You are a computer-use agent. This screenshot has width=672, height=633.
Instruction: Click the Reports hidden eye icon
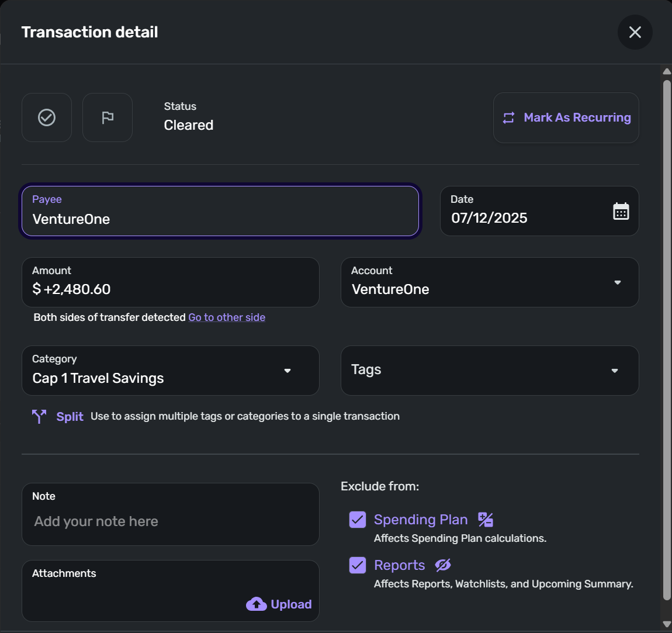point(443,565)
